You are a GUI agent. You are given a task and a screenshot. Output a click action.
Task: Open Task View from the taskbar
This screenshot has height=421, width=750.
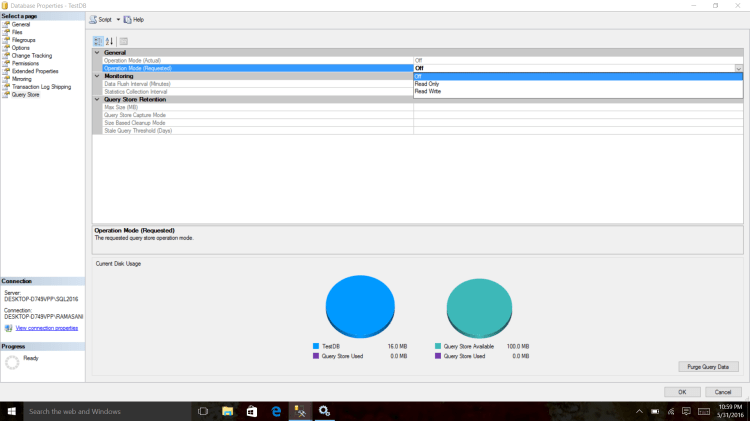203,411
